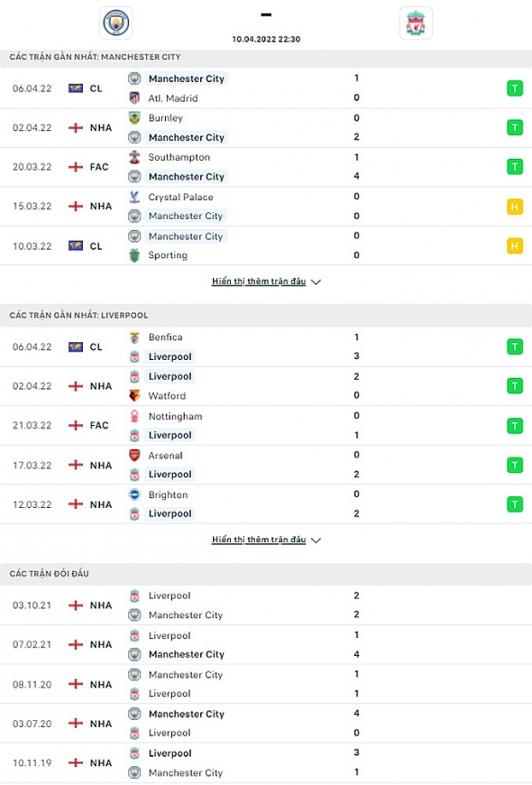Toggle the T result badge on Liverpool's Arsenal match
The width and height of the screenshot is (532, 785).
[515, 465]
